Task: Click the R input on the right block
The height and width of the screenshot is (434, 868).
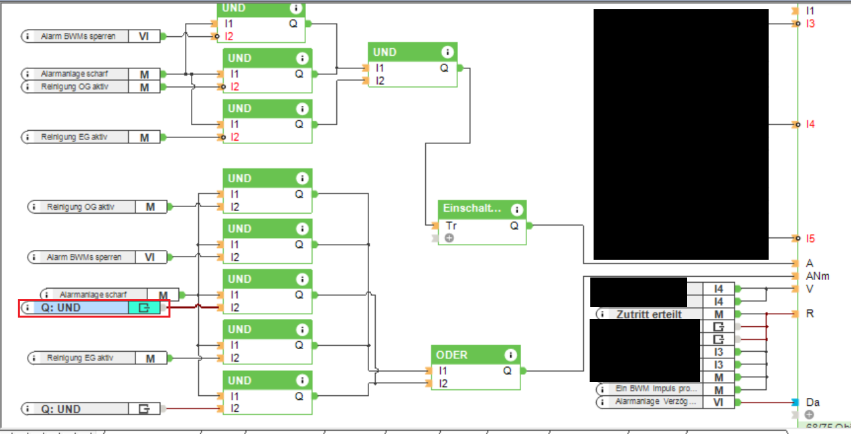Action: coord(809,314)
